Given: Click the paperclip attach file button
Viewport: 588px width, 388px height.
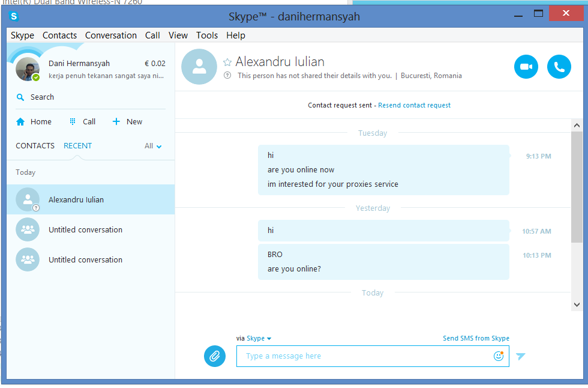Looking at the screenshot, I should pos(215,356).
